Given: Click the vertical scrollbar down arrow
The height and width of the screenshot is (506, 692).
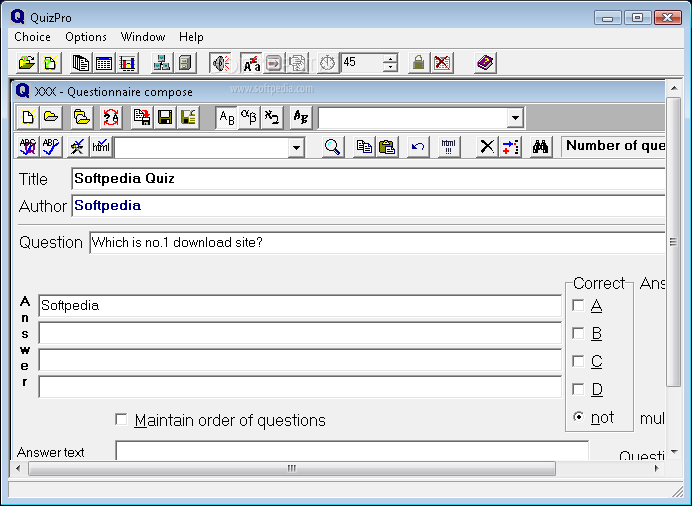Looking at the screenshot, I should click(674, 452).
